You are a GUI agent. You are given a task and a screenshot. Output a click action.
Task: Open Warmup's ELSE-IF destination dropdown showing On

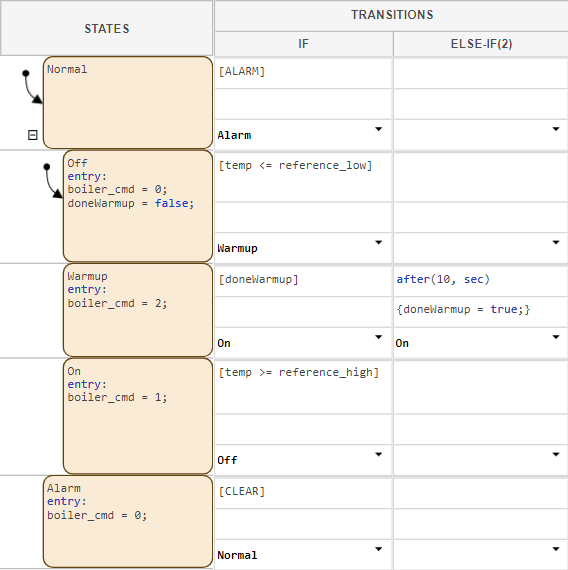coord(556,337)
